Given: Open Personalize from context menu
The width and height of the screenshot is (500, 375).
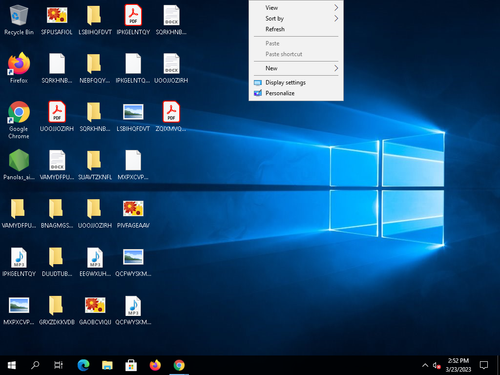Looking at the screenshot, I should click(x=296, y=93).
